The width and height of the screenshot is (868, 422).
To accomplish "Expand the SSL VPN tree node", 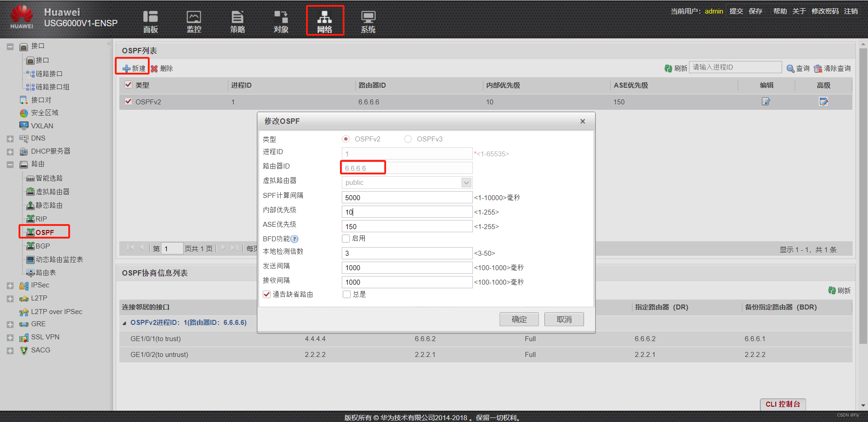I will [x=10, y=338].
